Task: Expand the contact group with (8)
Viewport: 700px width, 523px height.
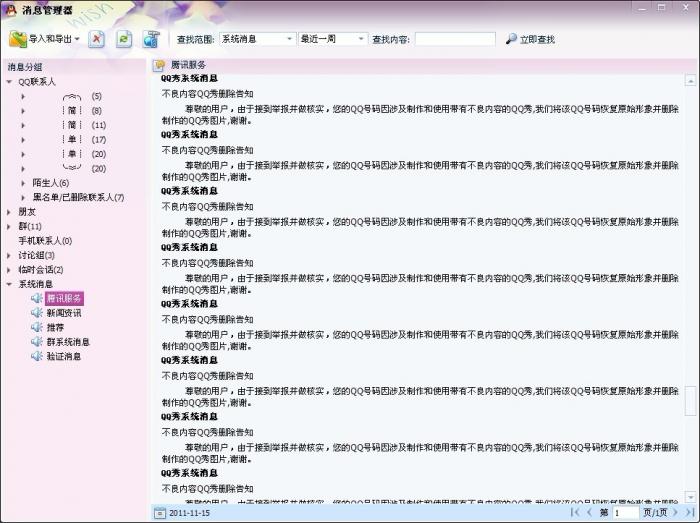Action: pos(23,111)
